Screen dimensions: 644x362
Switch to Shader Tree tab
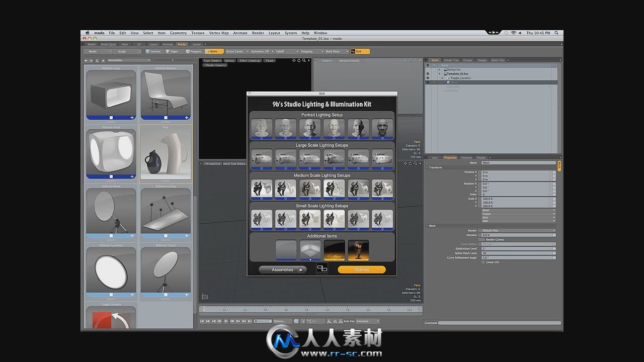[x=451, y=60]
